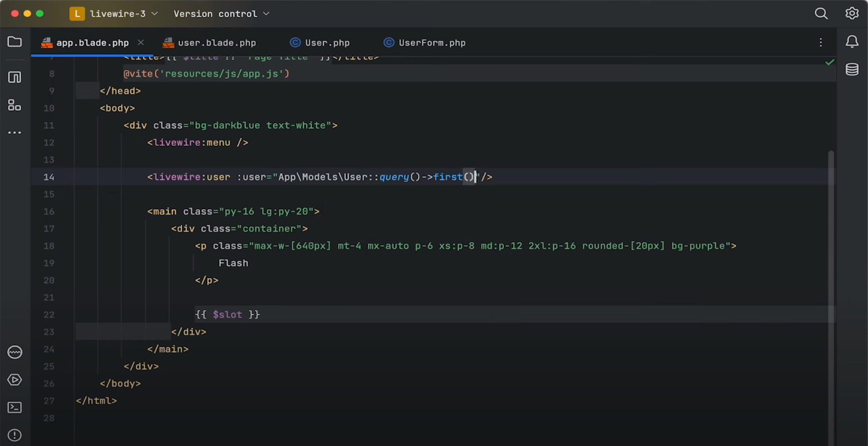Open the Structure tool window icon
Image resolution: width=868 pixels, height=446 pixels.
(x=15, y=105)
